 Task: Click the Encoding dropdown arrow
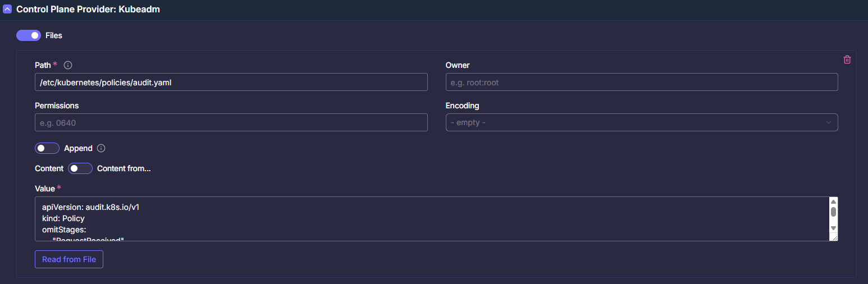(x=829, y=122)
